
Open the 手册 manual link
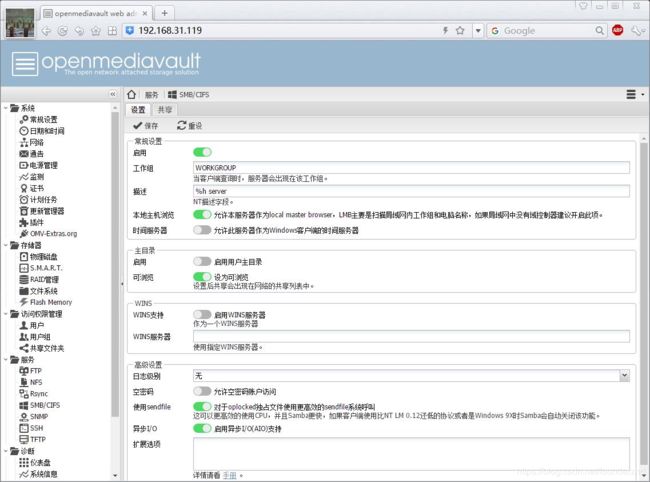point(230,475)
